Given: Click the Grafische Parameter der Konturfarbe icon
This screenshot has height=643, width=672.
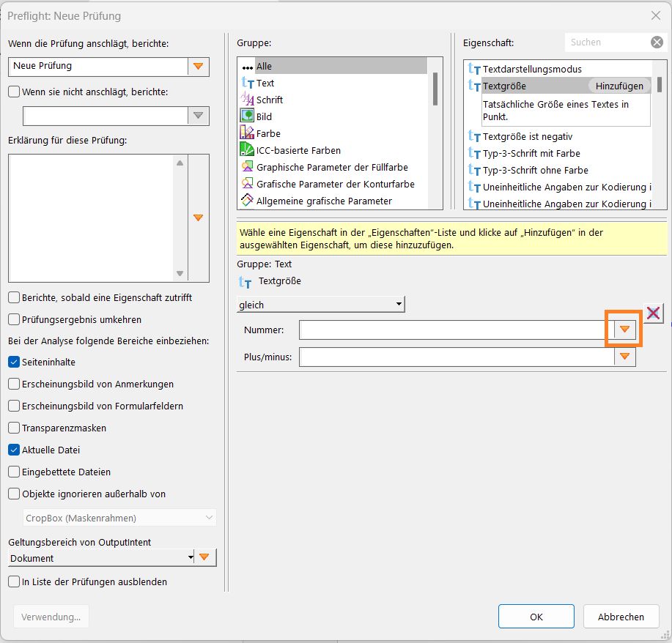Looking at the screenshot, I should tap(247, 183).
